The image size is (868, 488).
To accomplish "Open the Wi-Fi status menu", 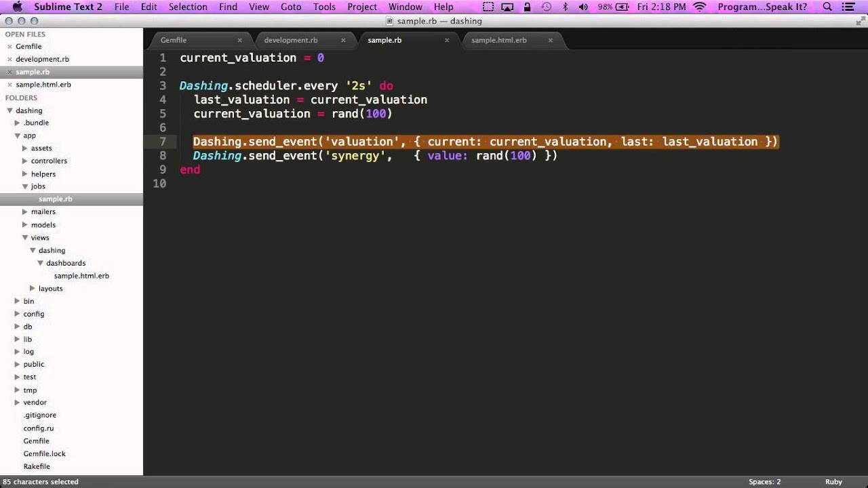I will [700, 7].
